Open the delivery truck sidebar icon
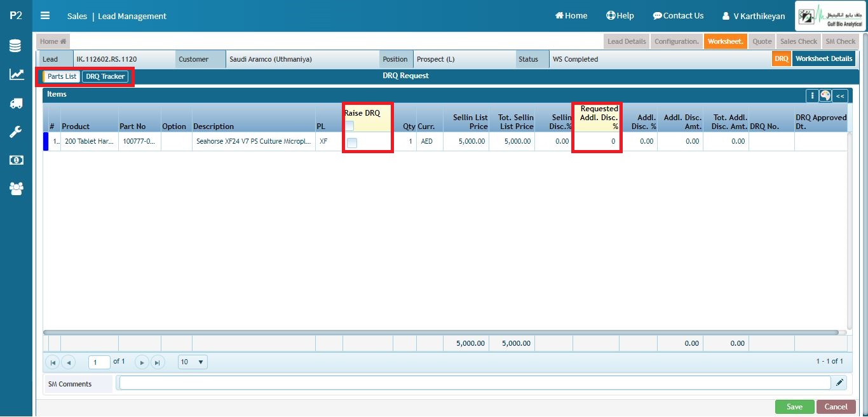868x417 pixels. click(x=16, y=103)
